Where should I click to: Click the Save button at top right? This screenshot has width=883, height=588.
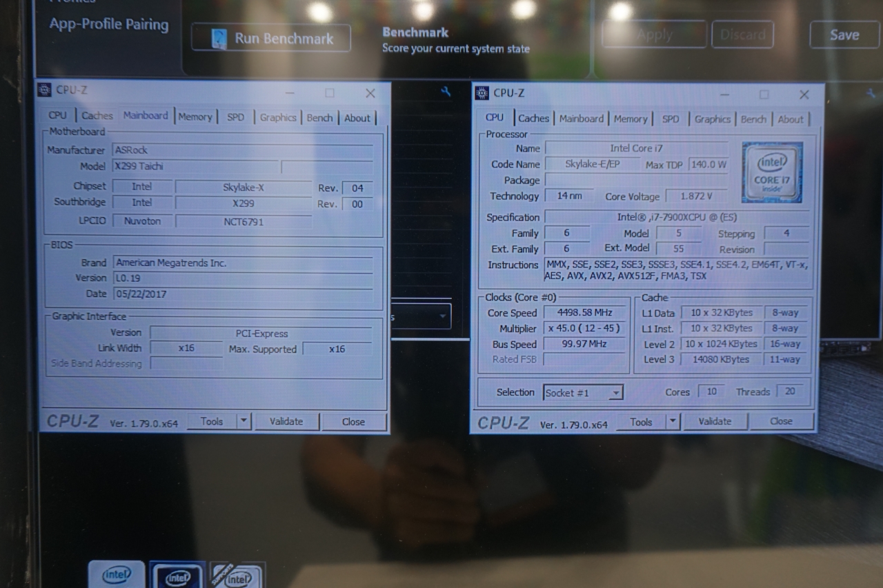coord(844,35)
